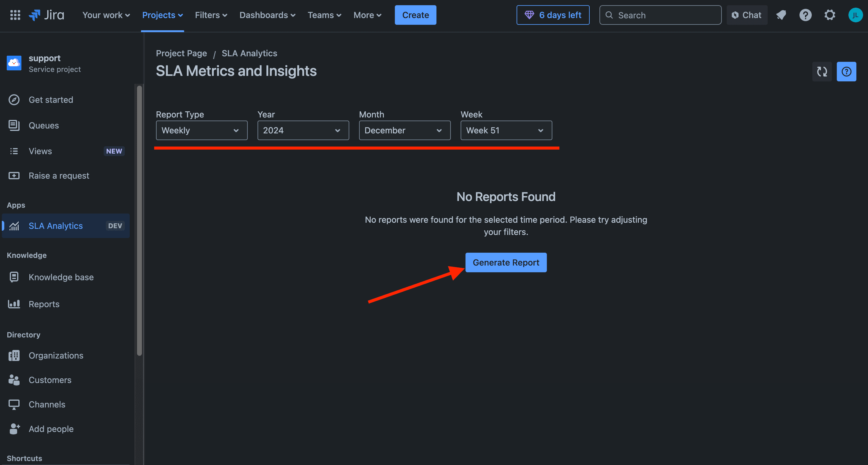Click the Channels monitor icon
The width and height of the screenshot is (868, 465).
tap(14, 404)
